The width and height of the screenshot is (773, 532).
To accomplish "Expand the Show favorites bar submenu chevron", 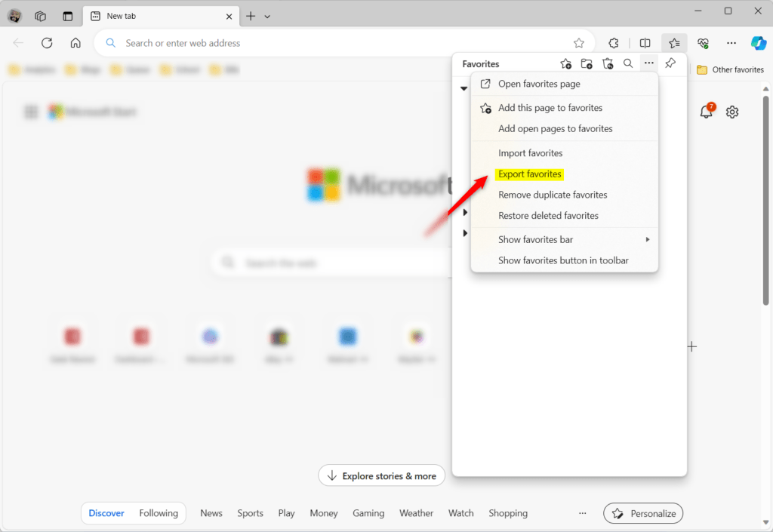I will click(648, 239).
